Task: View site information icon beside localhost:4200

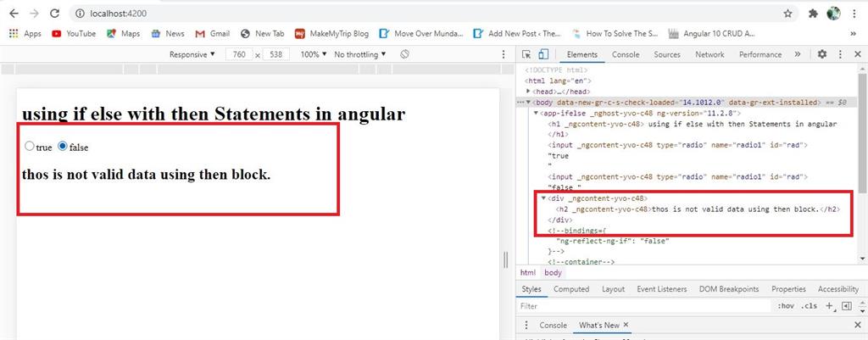Action: [80, 14]
